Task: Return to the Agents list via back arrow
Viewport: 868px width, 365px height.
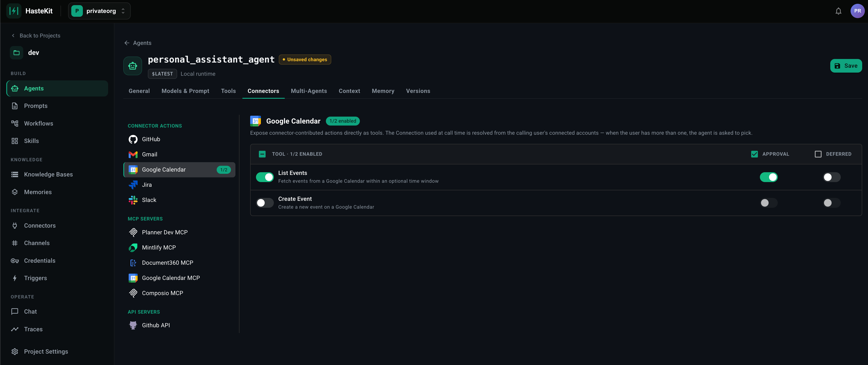Action: (x=138, y=43)
